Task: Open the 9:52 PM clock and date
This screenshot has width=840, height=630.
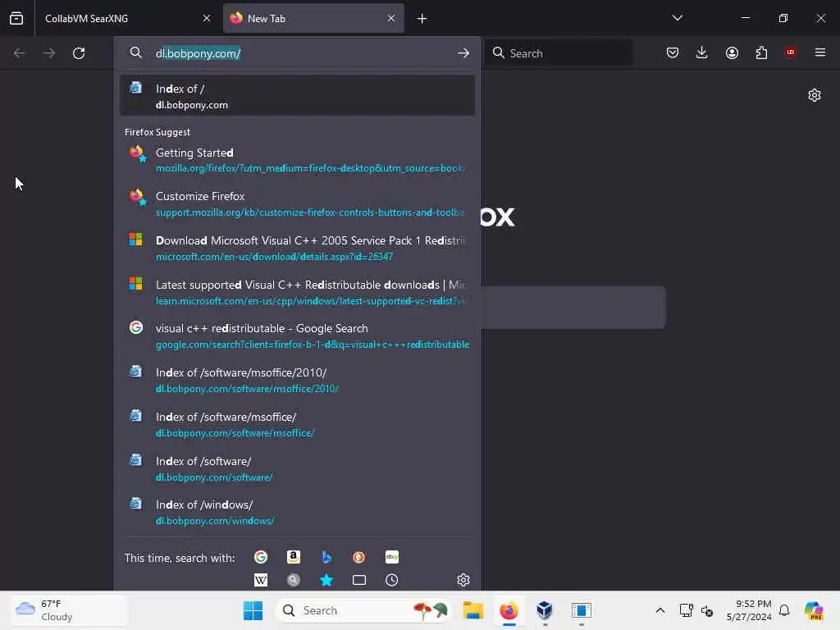Action: coord(748,610)
